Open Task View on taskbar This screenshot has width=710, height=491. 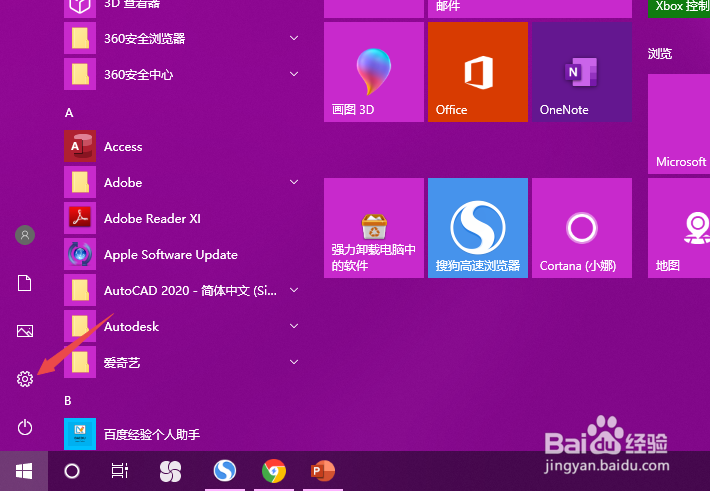120,471
